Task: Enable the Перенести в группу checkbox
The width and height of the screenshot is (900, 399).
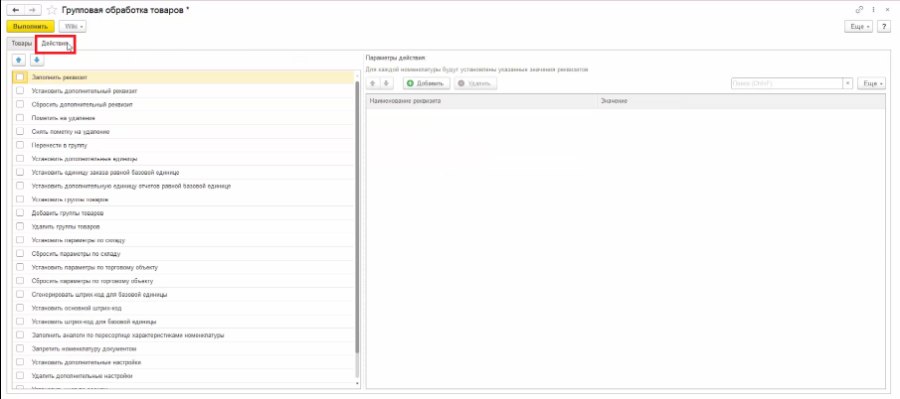Action: (x=21, y=145)
